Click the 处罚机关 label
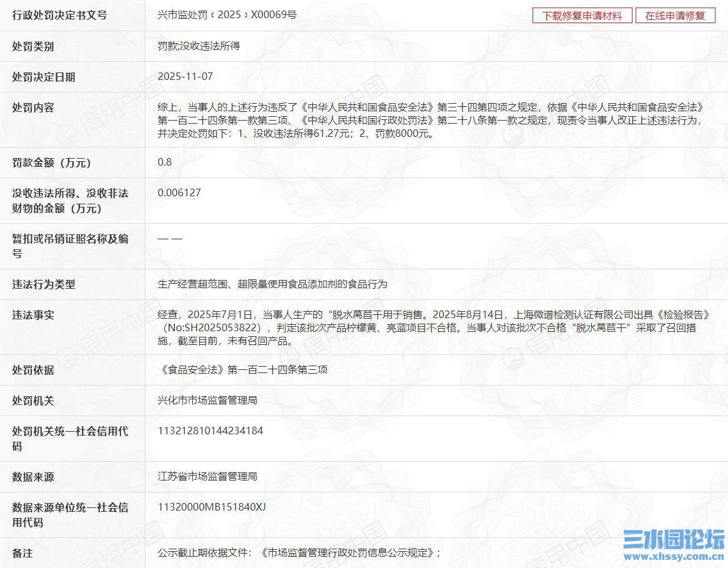Viewport: 728px width, 568px height. (33, 401)
